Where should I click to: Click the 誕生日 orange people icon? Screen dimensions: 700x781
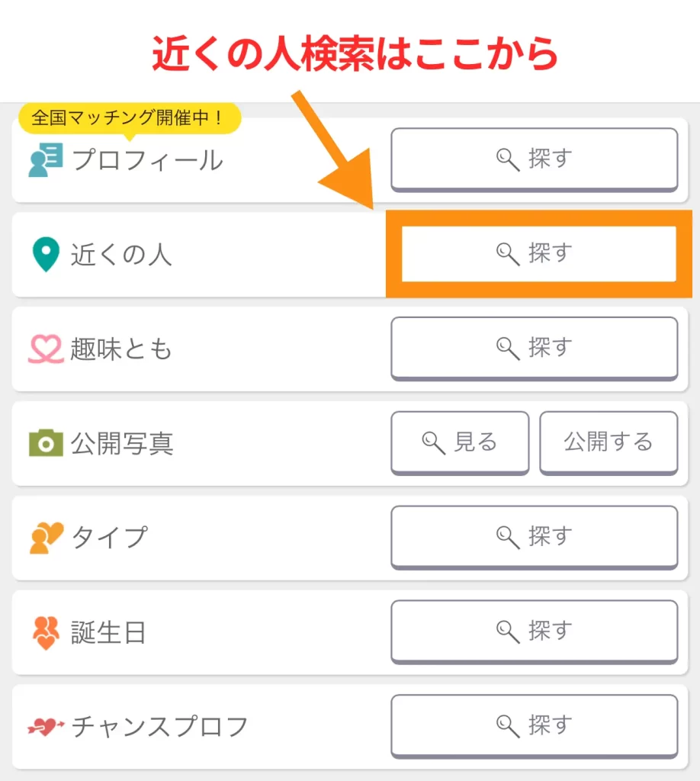click(46, 632)
